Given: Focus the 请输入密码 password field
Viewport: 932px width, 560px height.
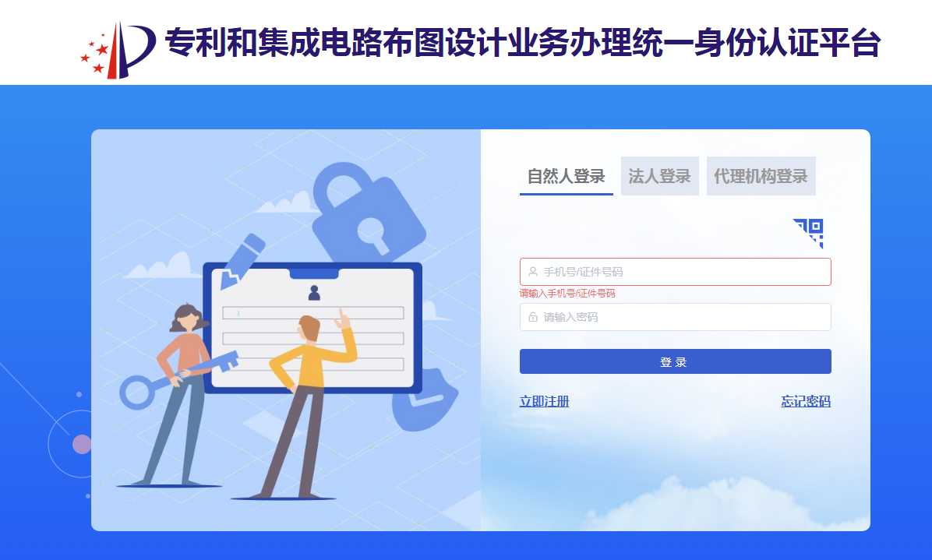Looking at the screenshot, I should point(675,317).
